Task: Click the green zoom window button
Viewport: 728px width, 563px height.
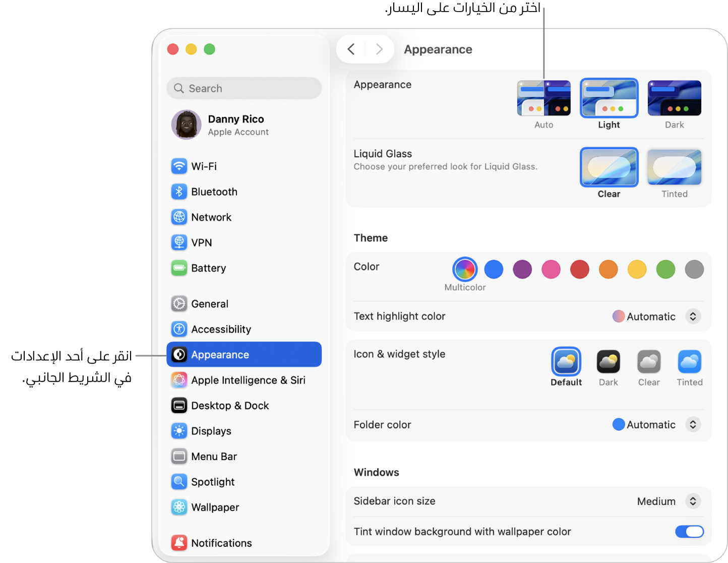Action: click(209, 49)
